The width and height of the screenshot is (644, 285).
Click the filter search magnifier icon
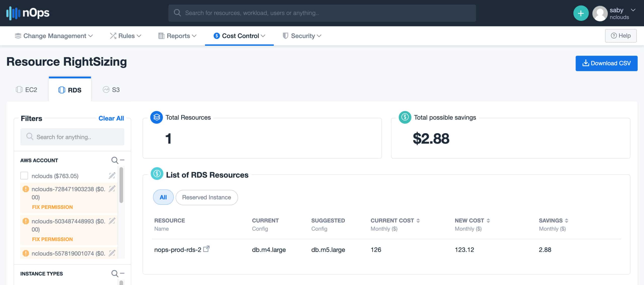[x=30, y=136]
